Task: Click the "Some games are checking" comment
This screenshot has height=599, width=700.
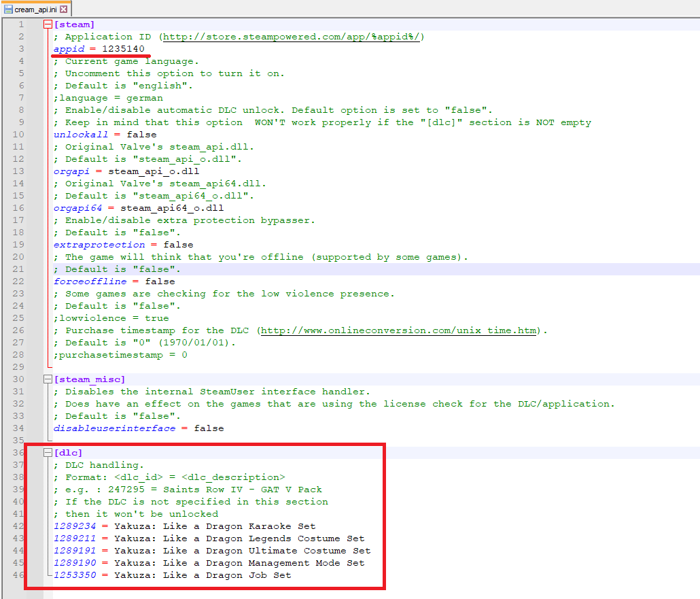Action: 224,294
